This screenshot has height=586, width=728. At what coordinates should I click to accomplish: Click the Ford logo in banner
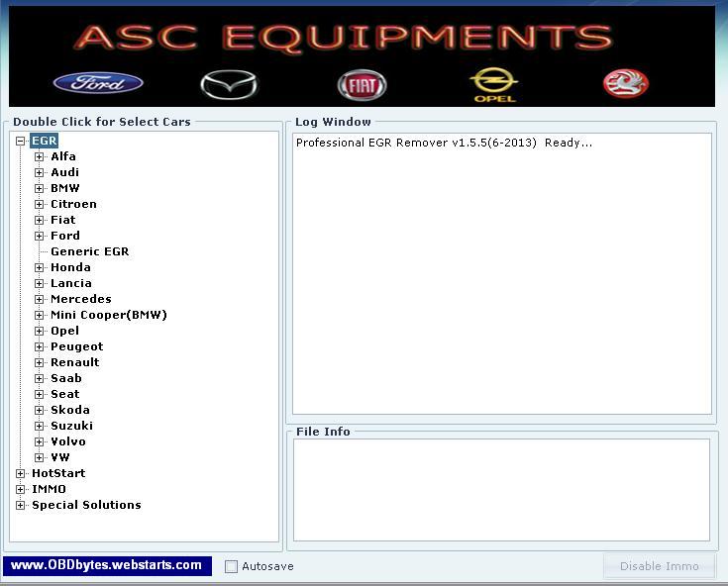coord(98,83)
